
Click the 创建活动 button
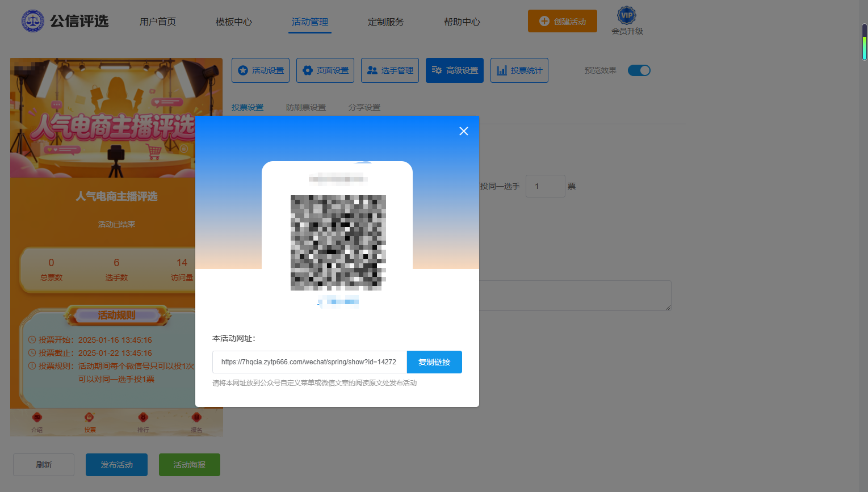563,21
